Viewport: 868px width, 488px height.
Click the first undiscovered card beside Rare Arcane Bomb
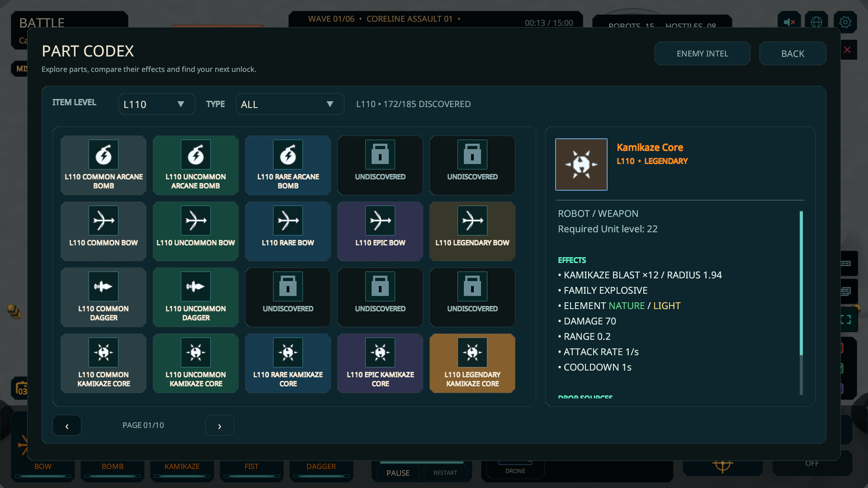coord(380,165)
